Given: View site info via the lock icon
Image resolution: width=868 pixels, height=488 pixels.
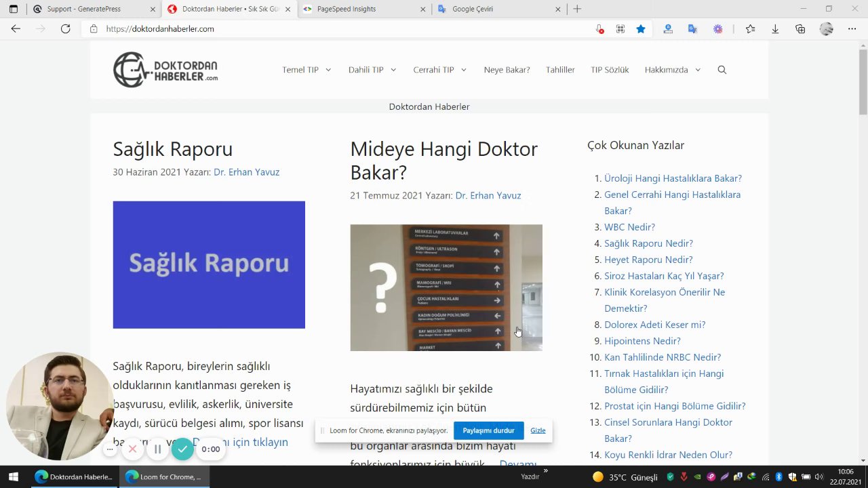Looking at the screenshot, I should click(94, 29).
